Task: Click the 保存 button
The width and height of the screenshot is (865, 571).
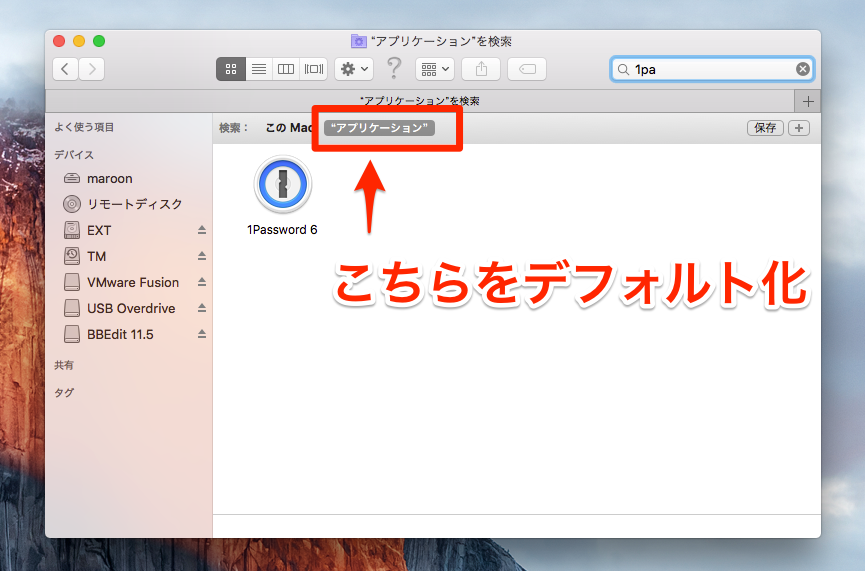Action: pyautogui.click(x=765, y=128)
